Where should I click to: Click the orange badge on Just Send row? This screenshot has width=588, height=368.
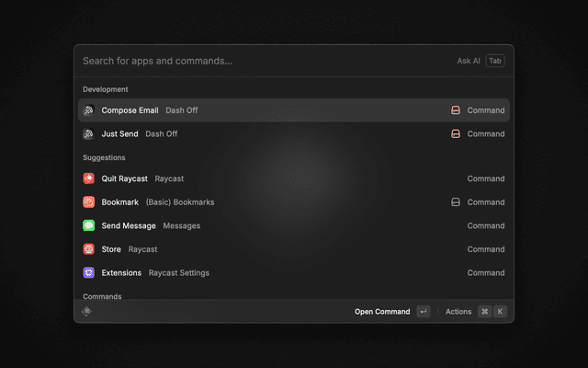pyautogui.click(x=455, y=134)
